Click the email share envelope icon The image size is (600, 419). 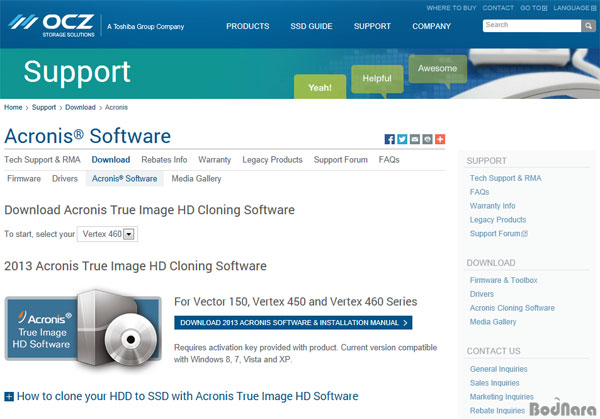pos(415,139)
